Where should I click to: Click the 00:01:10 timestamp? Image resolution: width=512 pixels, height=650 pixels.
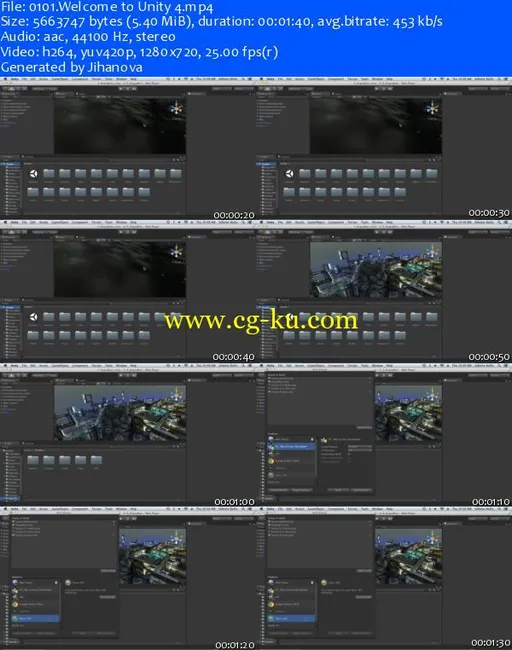click(491, 502)
